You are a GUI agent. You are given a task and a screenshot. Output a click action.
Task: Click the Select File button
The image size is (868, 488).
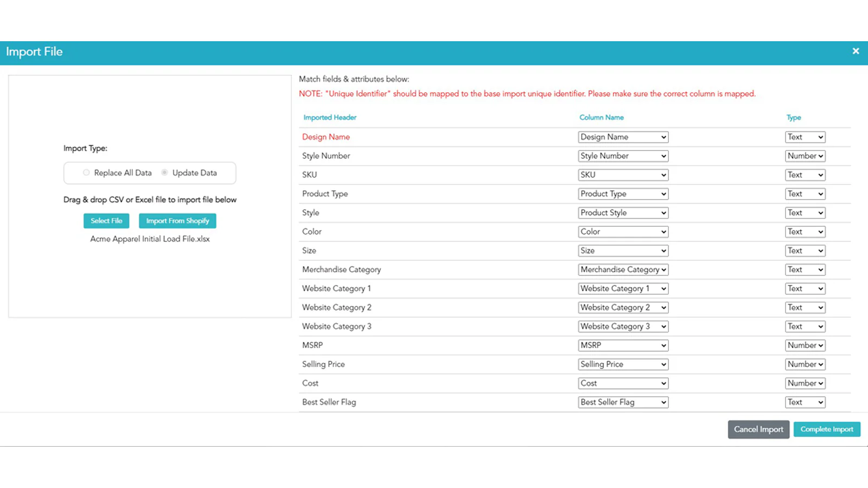(106, 221)
